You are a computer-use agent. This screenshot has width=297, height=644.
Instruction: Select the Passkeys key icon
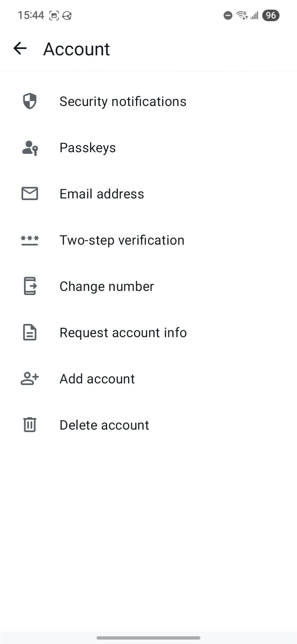29,148
